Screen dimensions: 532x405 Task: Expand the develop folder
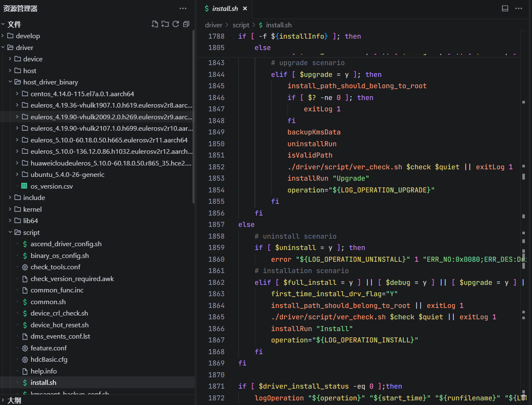[3, 36]
